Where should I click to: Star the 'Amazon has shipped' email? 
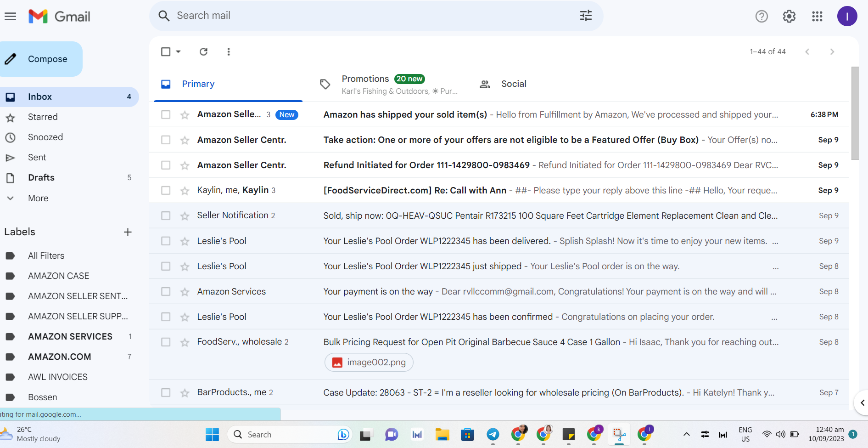pos(185,114)
